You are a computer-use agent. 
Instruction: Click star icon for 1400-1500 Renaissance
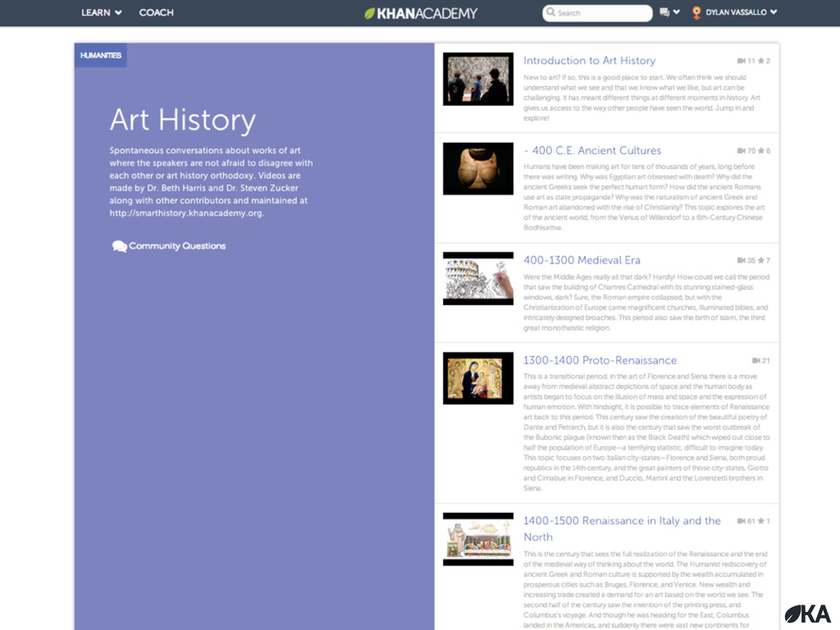[760, 521]
